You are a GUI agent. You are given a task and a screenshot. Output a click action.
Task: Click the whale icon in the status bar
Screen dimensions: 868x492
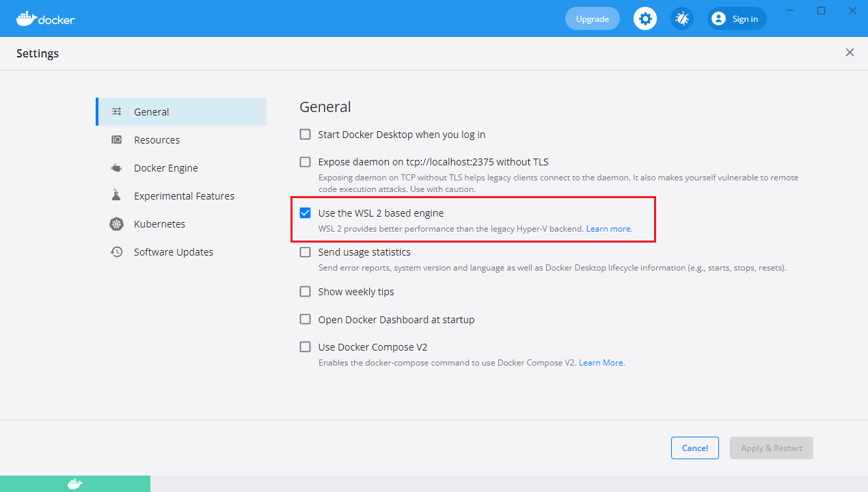point(75,484)
